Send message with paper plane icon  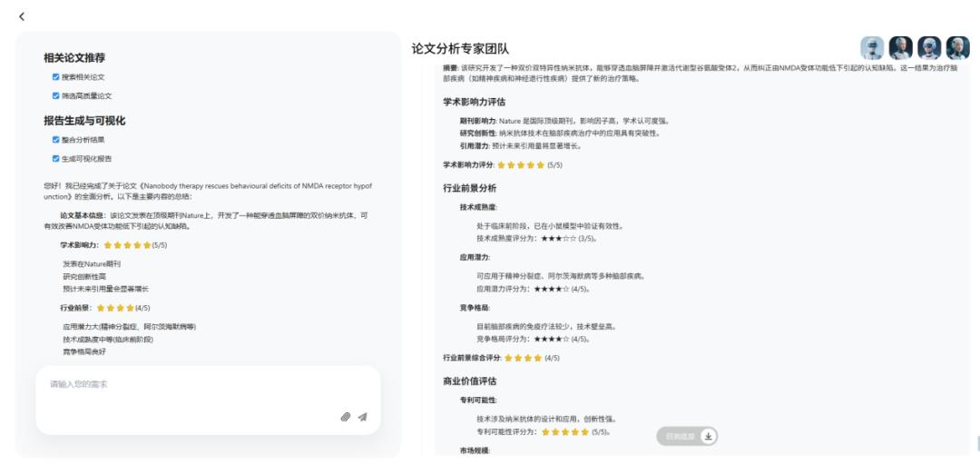pyautogui.click(x=363, y=417)
